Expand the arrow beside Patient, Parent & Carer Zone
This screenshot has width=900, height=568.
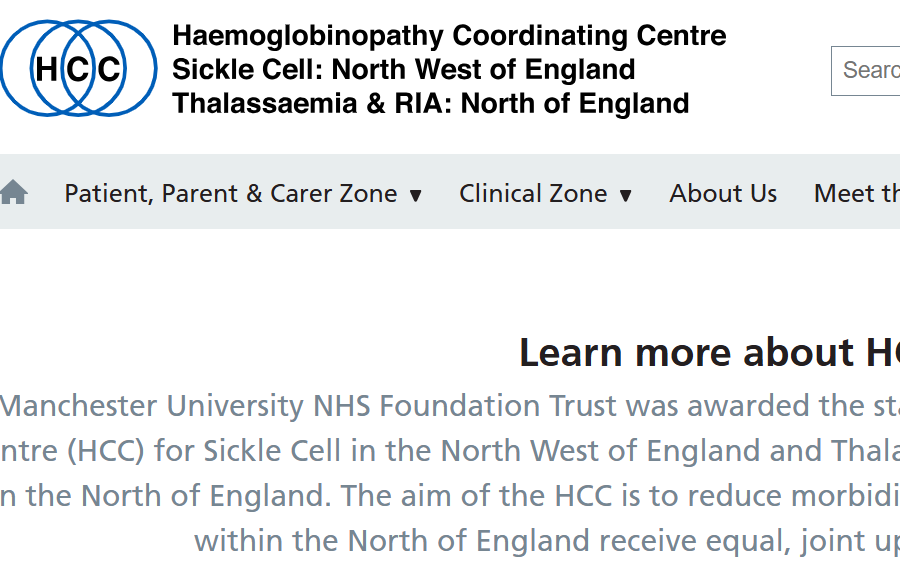pyautogui.click(x=416, y=196)
